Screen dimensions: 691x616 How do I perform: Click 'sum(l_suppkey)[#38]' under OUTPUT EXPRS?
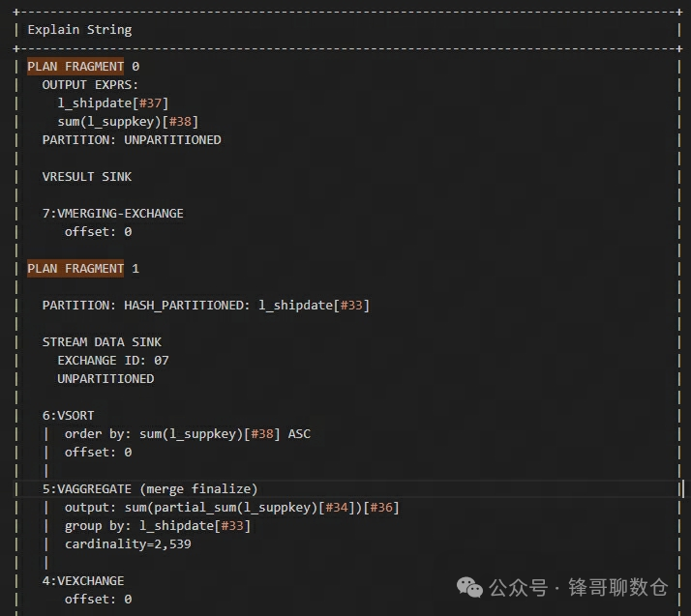point(128,122)
